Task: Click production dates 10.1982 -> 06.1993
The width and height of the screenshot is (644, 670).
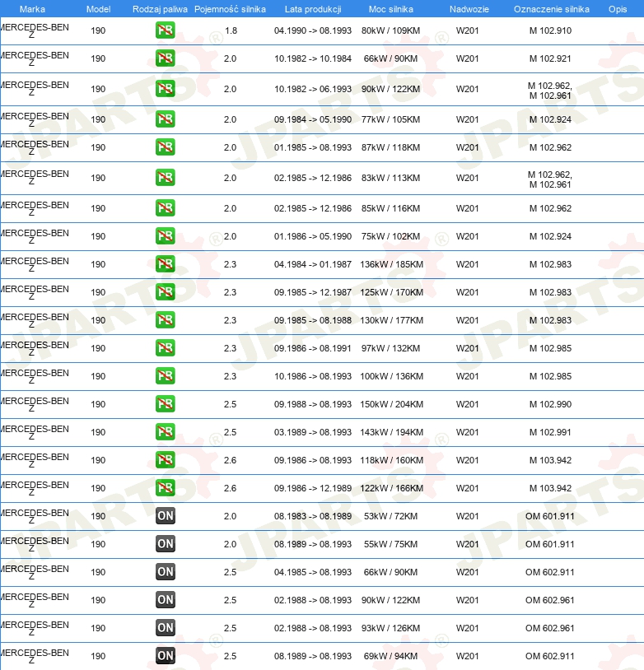Action: click(x=313, y=89)
